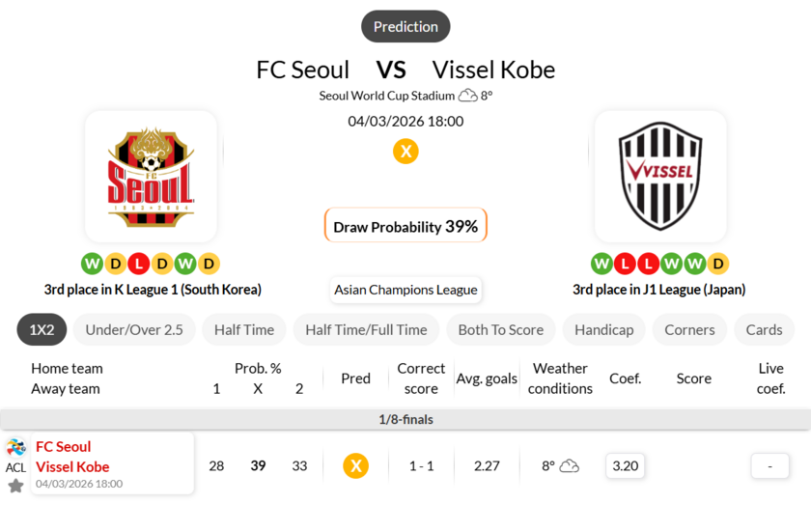Image resolution: width=811 pixels, height=532 pixels.
Task: Click the weather cloud icon near stadium name
Action: click(467, 96)
